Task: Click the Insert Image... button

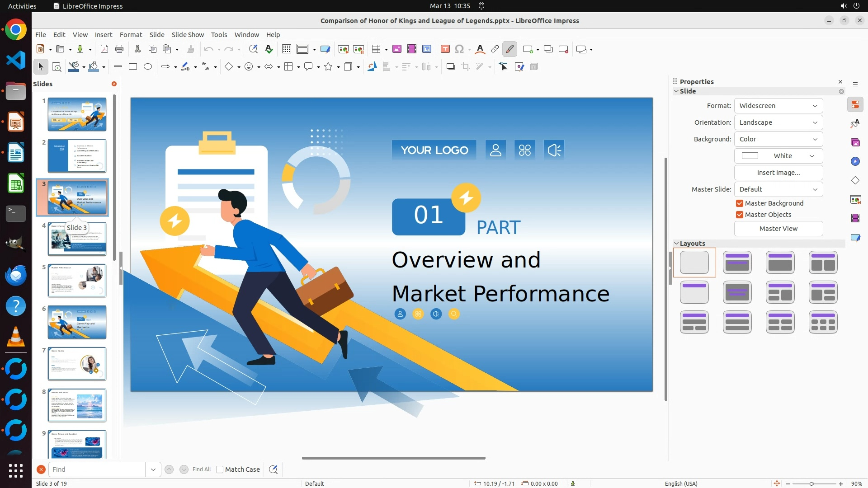Action: [778, 173]
